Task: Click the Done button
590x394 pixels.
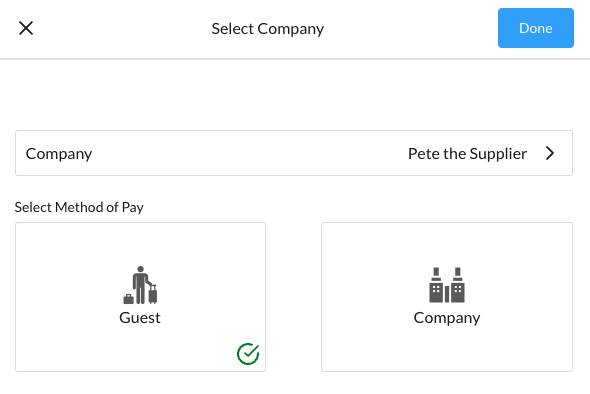Action: coord(535,28)
